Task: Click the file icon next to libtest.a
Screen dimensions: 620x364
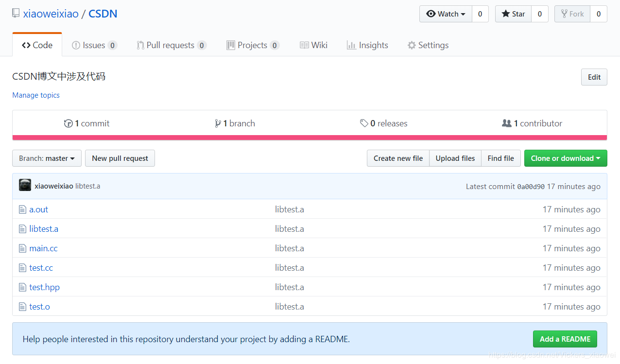Action: tap(22, 229)
